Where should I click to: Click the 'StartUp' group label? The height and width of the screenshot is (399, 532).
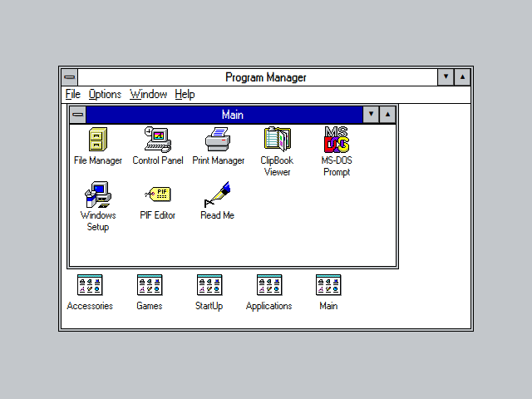209,306
